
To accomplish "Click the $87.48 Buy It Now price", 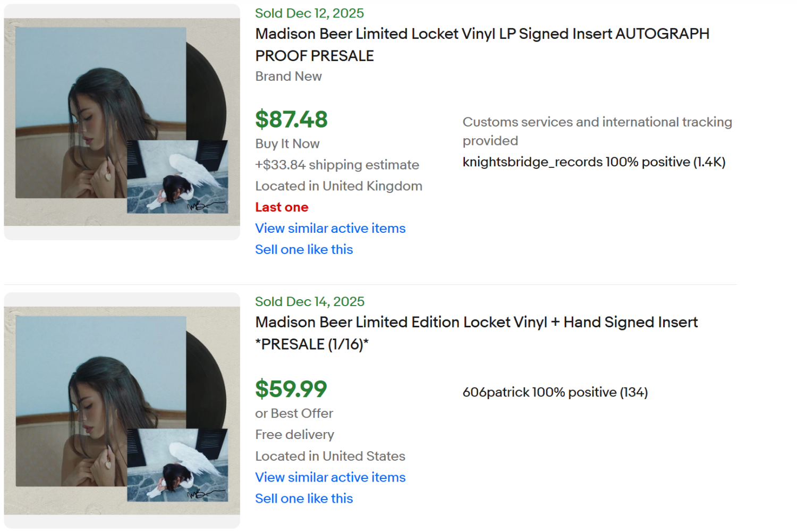I will click(x=291, y=119).
